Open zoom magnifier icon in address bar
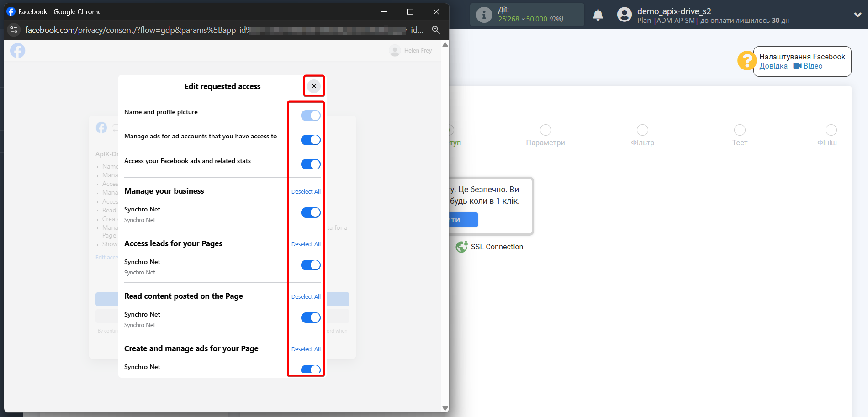This screenshot has height=417, width=868. 436,30
